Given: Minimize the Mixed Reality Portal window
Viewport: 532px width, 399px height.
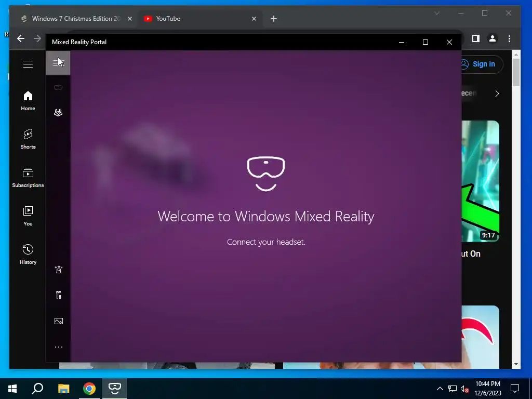Looking at the screenshot, I should coord(402,42).
